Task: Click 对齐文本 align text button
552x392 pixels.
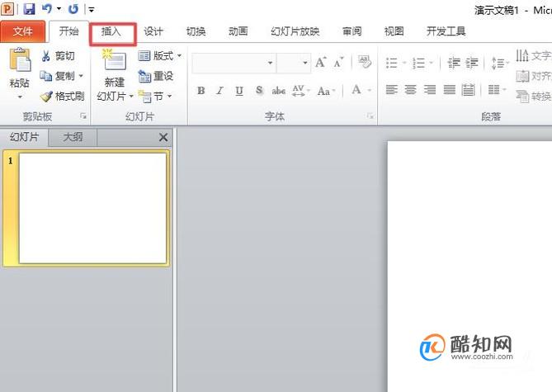Action: click(x=533, y=76)
